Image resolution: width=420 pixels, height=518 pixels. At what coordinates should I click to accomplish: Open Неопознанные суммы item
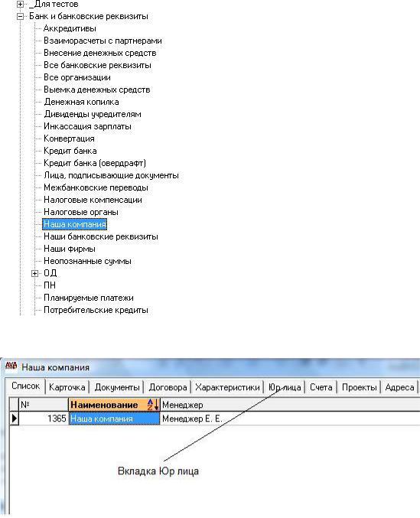pos(87,261)
